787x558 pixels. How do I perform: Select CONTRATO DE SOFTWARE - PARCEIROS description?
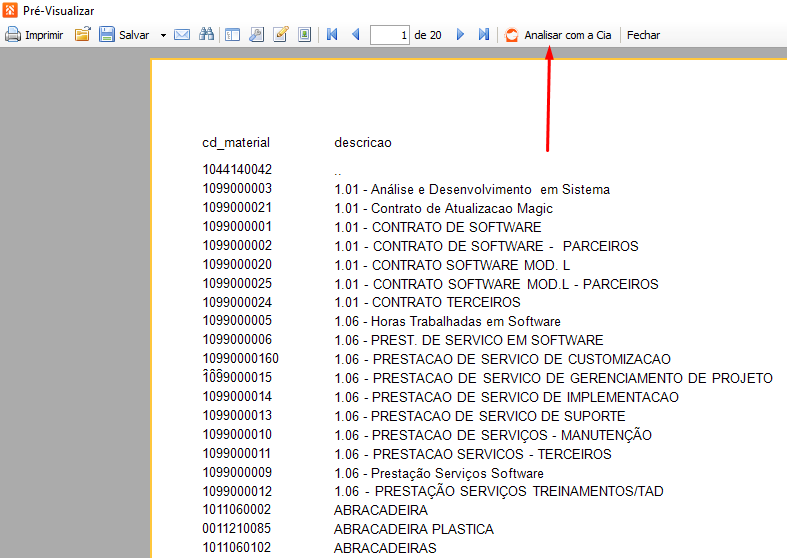point(486,246)
